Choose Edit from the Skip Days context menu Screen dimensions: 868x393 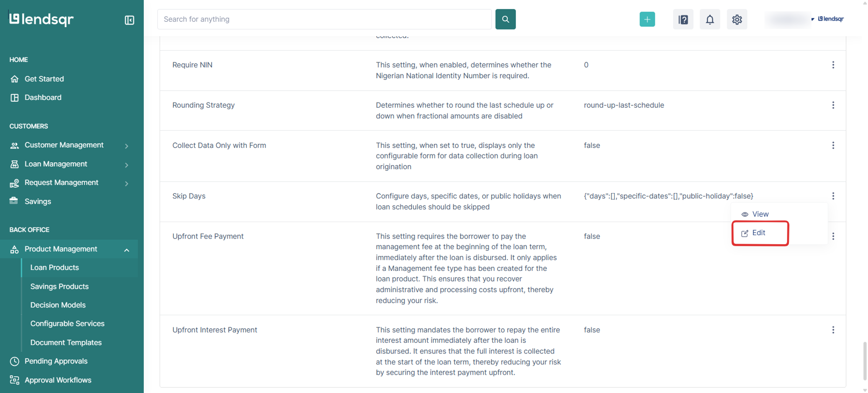point(759,233)
